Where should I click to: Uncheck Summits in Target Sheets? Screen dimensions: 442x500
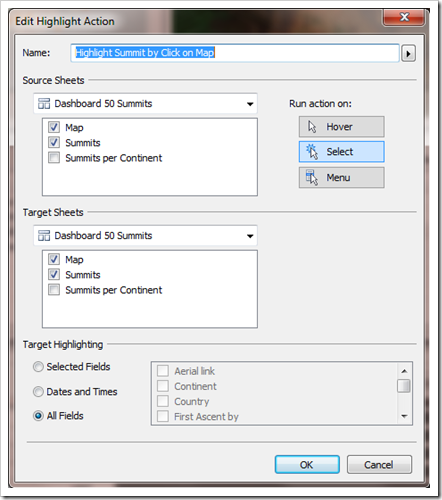coord(54,274)
